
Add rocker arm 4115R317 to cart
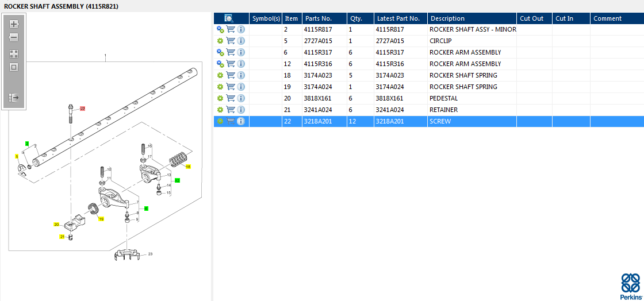coord(231,52)
